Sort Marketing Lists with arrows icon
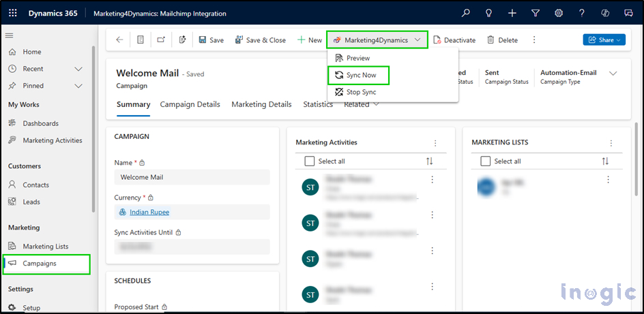Image resolution: width=644 pixels, height=314 pixels. coord(605,161)
